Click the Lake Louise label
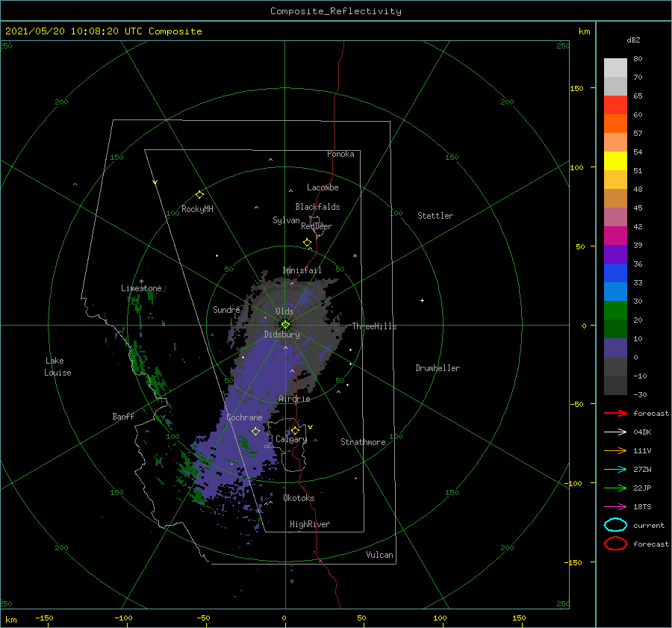672x628 pixels. pyautogui.click(x=57, y=367)
